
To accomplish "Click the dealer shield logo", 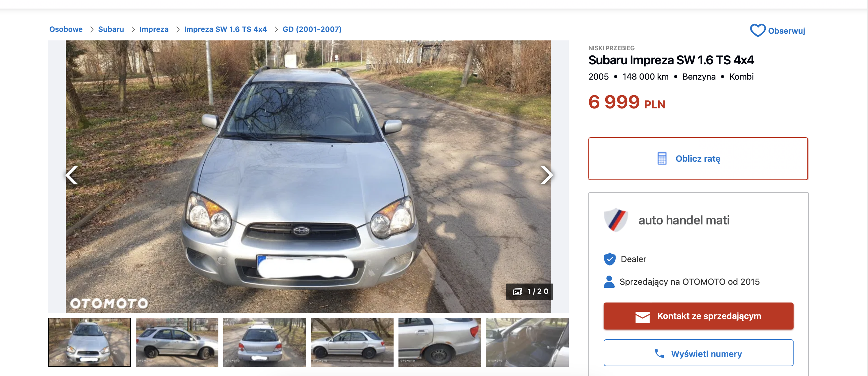I will pyautogui.click(x=616, y=220).
